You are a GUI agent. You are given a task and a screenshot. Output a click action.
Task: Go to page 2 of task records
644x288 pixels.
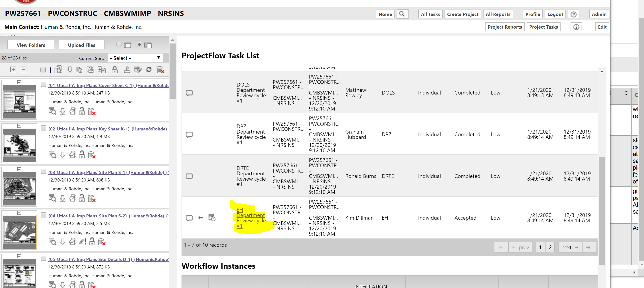550,247
